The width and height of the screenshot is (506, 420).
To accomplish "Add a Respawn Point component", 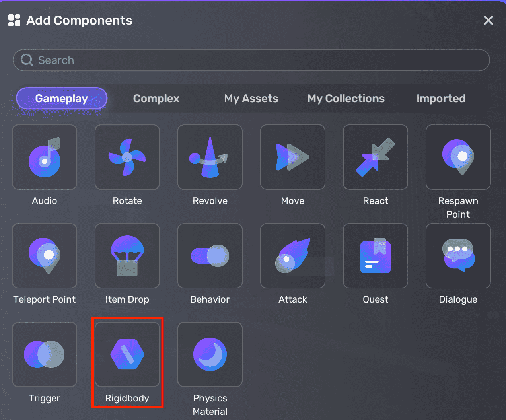I will (x=458, y=157).
